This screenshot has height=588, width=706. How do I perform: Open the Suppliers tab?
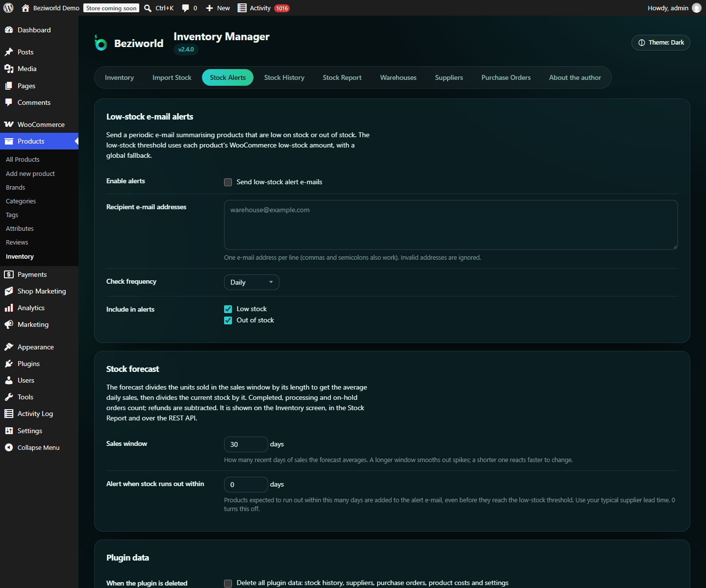[449, 77]
